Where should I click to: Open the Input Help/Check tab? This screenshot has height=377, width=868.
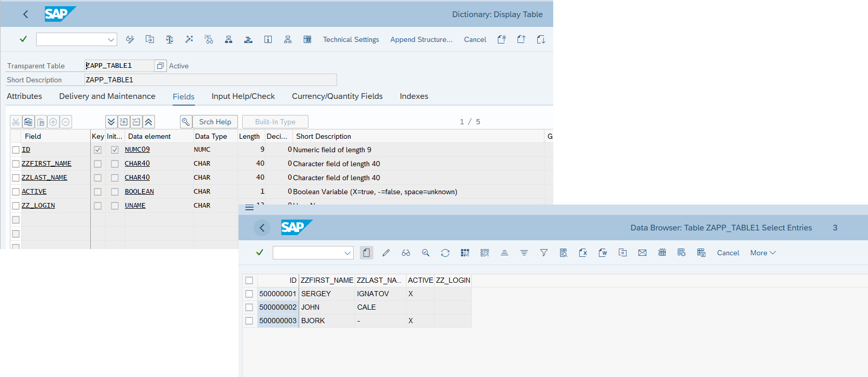click(x=243, y=96)
